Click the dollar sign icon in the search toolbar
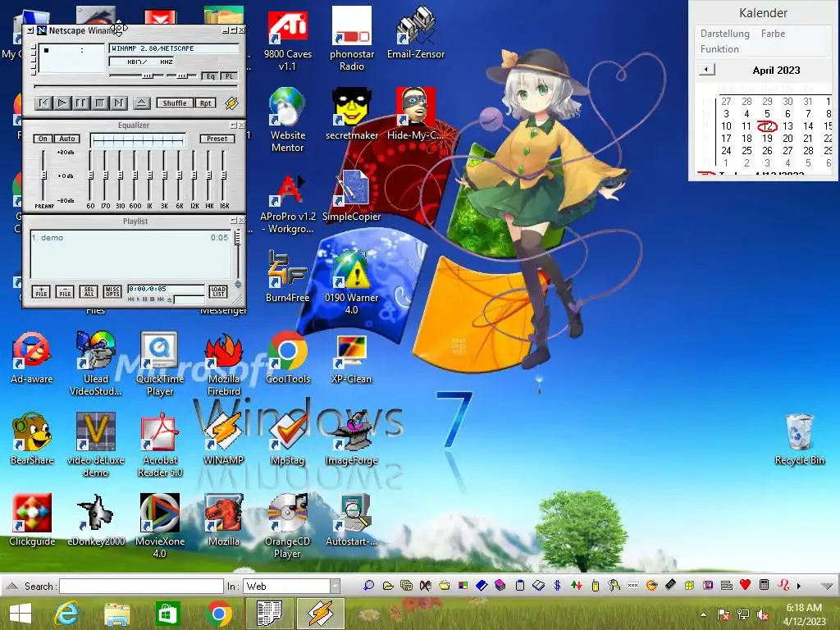Screen dimensions: 840x630 557,586
